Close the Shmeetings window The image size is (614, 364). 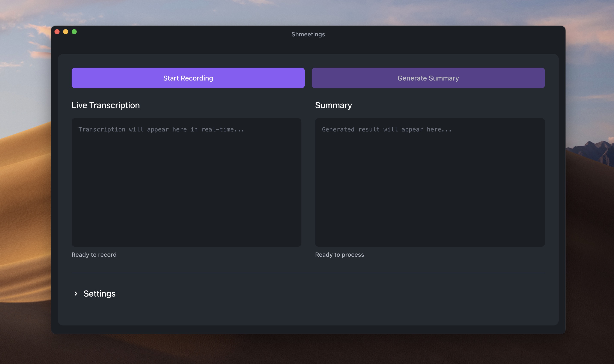(57, 32)
